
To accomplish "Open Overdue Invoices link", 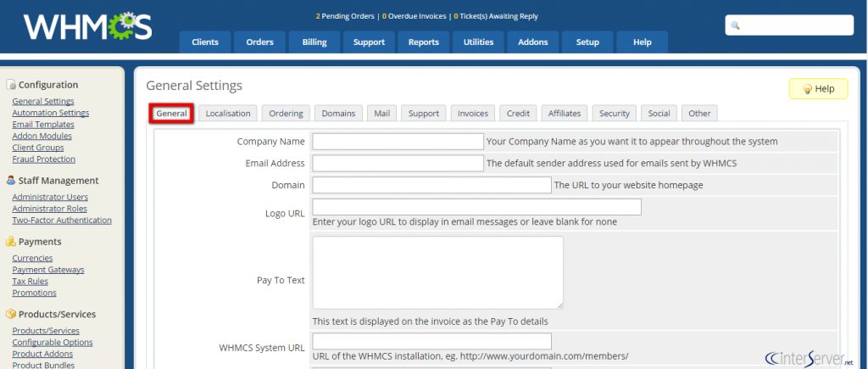I will [x=414, y=16].
